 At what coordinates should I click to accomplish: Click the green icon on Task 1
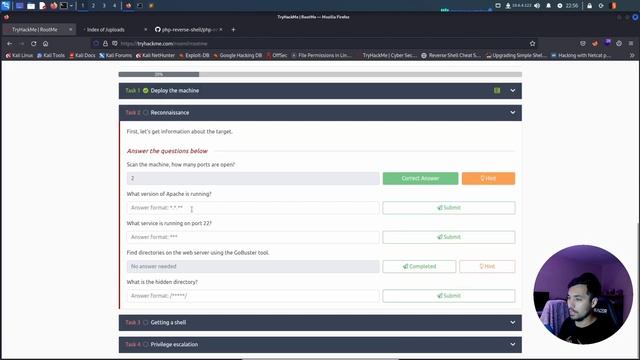click(x=497, y=91)
